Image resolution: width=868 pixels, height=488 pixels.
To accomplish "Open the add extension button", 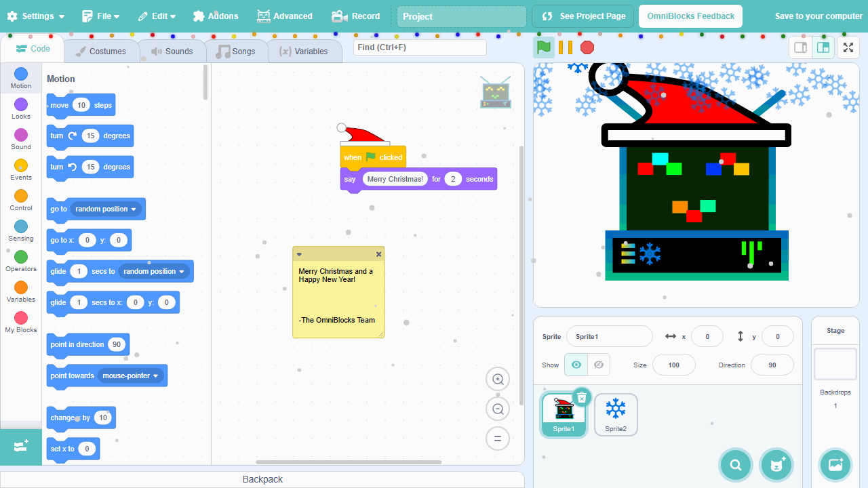I will [21, 446].
